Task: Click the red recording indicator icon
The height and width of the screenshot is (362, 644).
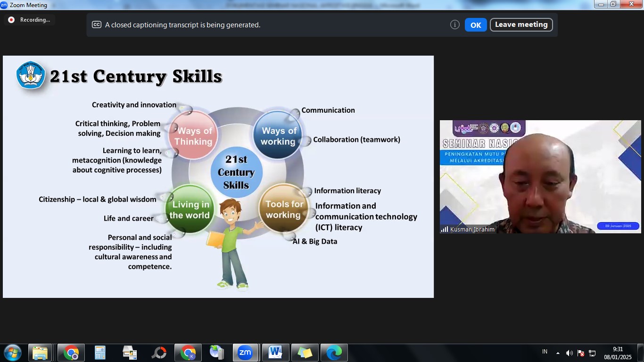Action: pos(11,20)
